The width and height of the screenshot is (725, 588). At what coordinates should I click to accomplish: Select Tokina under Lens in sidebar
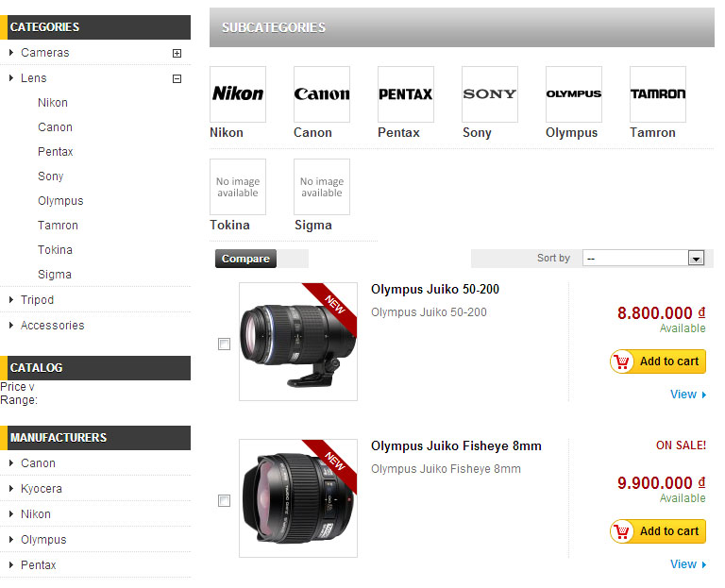pos(55,249)
